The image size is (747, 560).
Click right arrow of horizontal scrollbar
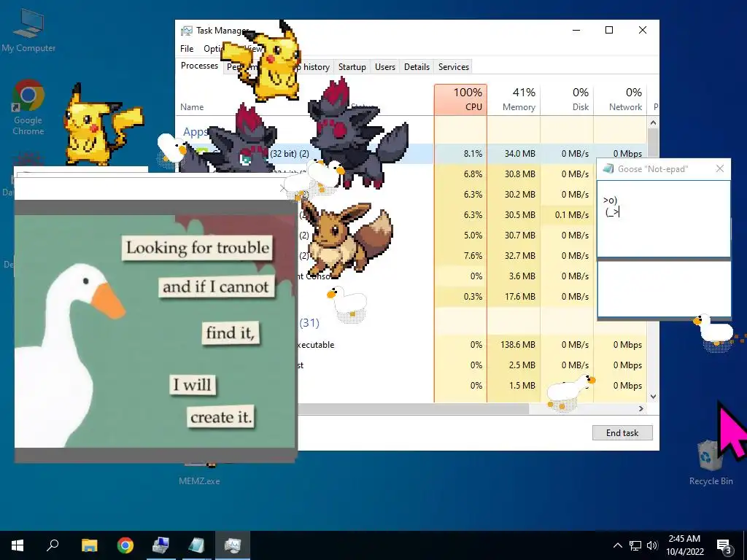tap(640, 408)
